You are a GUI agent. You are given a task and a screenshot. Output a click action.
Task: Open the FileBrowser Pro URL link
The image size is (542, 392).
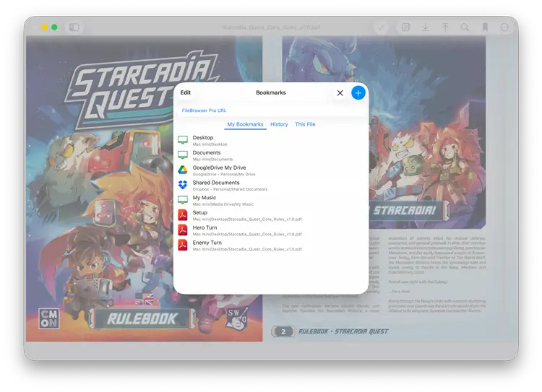pos(204,110)
